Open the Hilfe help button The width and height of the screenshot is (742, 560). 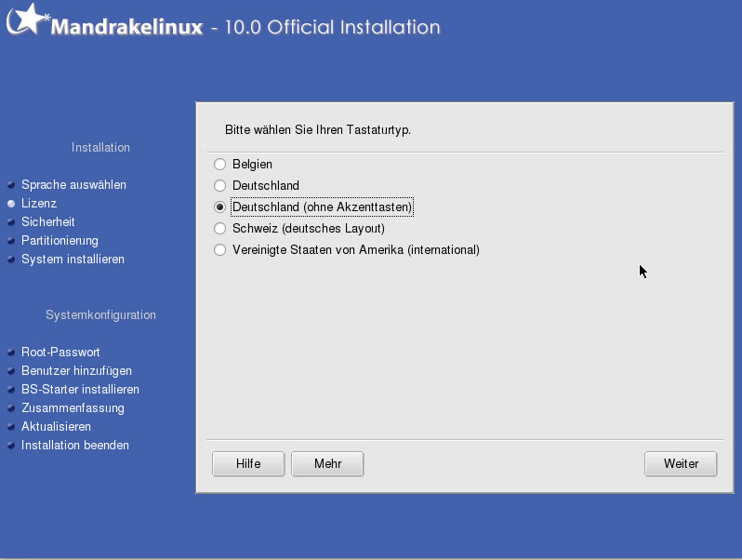248,464
